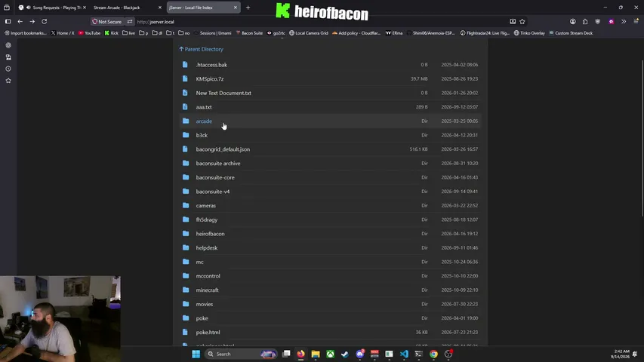Click the folder icon next to cameras
This screenshot has height=362, width=644.
pos(186,205)
